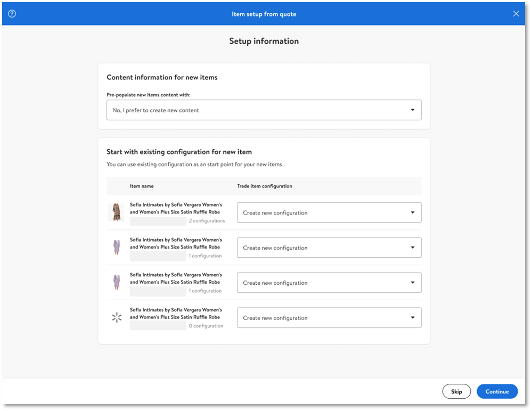Expand configuration dropdown for the 0-configuration item
This screenshot has width=532, height=411.
pos(329,318)
